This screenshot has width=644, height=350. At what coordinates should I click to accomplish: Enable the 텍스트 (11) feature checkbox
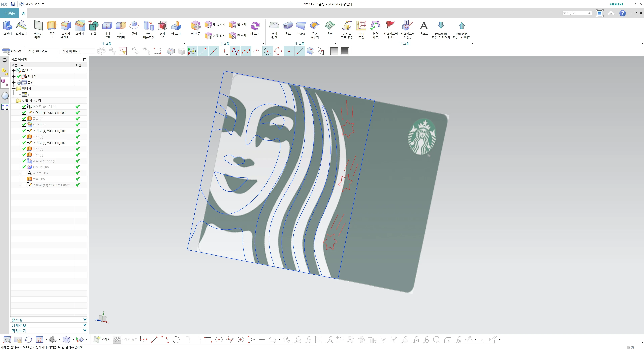tap(24, 173)
